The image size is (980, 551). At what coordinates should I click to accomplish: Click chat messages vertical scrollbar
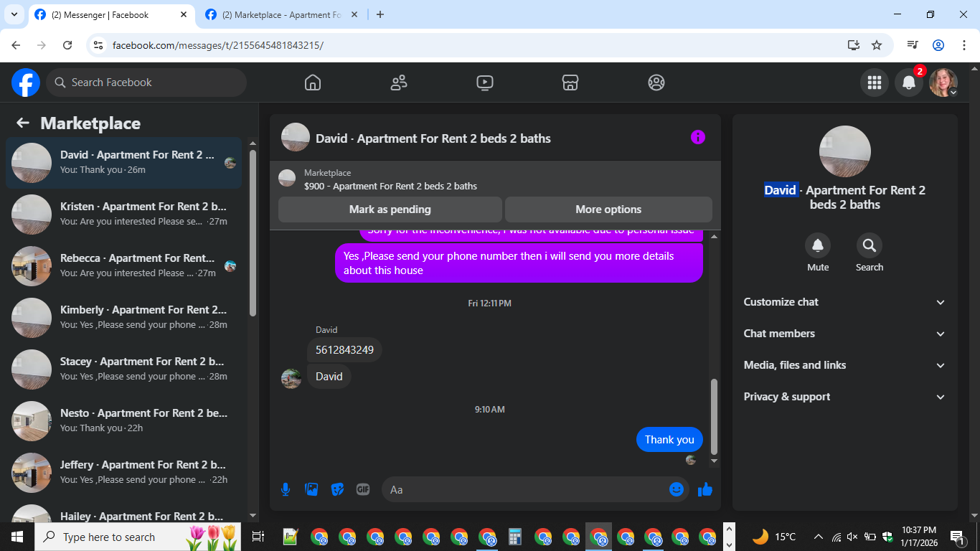tap(714, 416)
